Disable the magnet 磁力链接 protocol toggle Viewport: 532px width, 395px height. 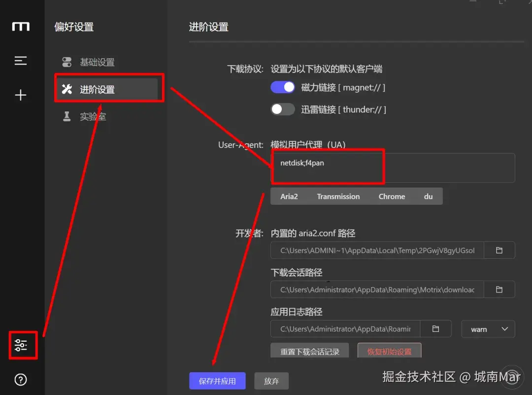coord(282,87)
